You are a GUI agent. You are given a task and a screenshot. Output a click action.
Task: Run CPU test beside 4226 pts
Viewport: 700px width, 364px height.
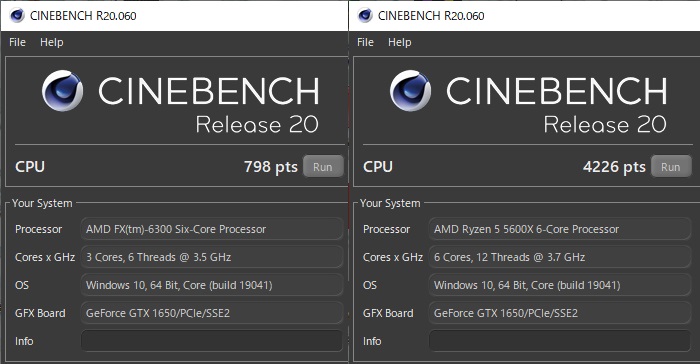coord(671,167)
